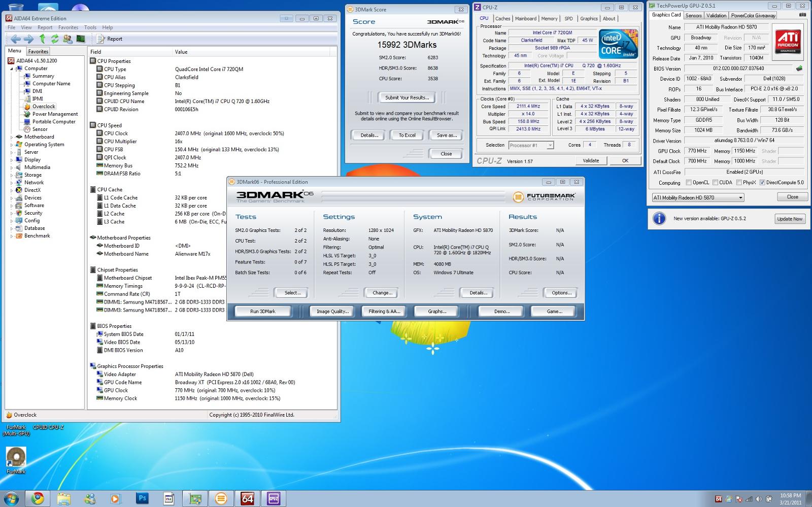This screenshot has width=812, height=507.
Task: Toggle OpenCL checkbox in GPU-Z
Action: pos(689,183)
